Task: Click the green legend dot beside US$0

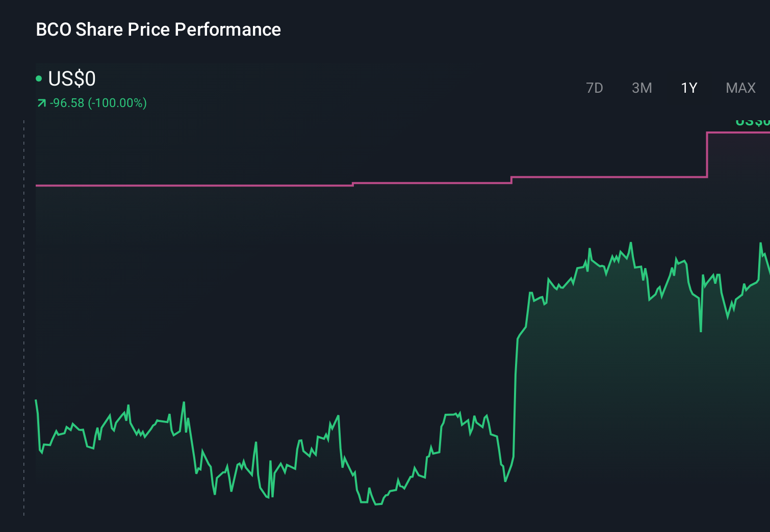Action: (x=39, y=77)
